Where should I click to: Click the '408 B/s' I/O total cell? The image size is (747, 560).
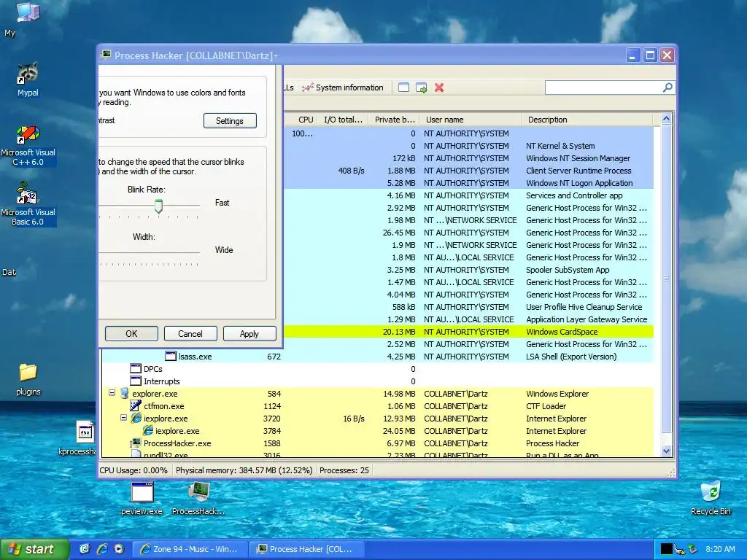click(351, 171)
